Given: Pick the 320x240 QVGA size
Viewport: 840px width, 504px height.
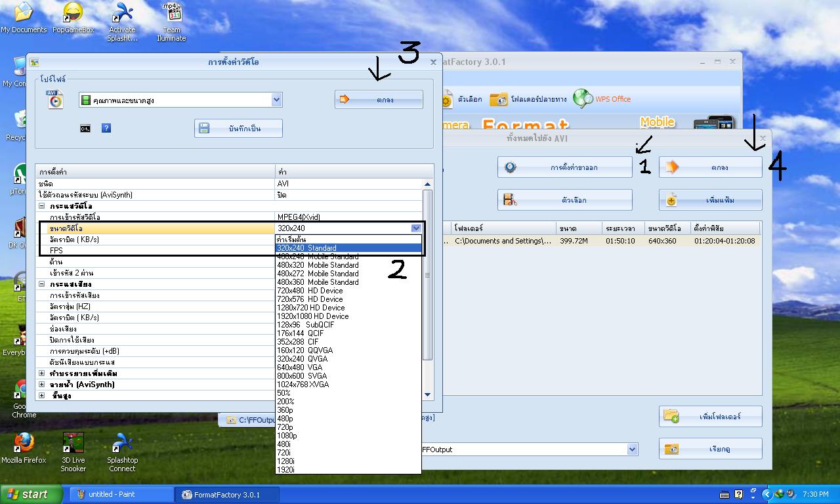Looking at the screenshot, I should pos(348,359).
